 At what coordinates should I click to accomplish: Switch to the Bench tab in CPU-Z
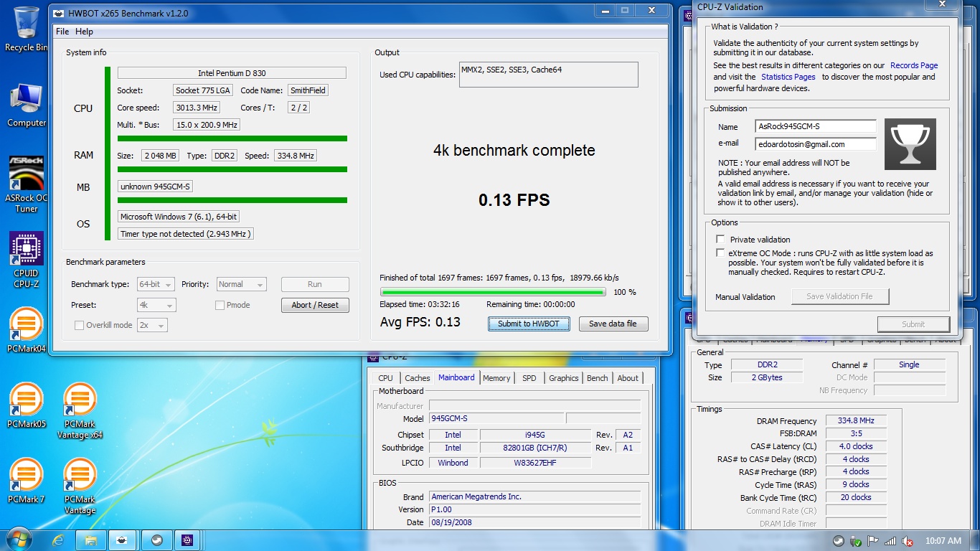pos(597,378)
